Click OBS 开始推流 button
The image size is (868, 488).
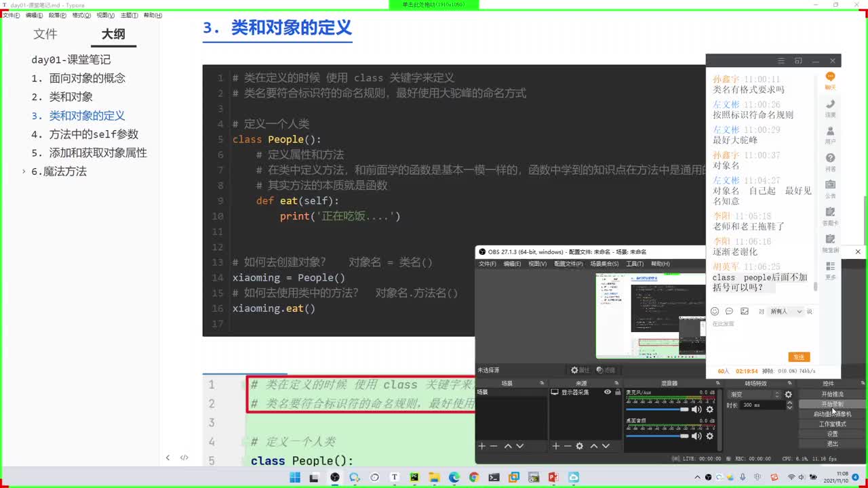832,394
